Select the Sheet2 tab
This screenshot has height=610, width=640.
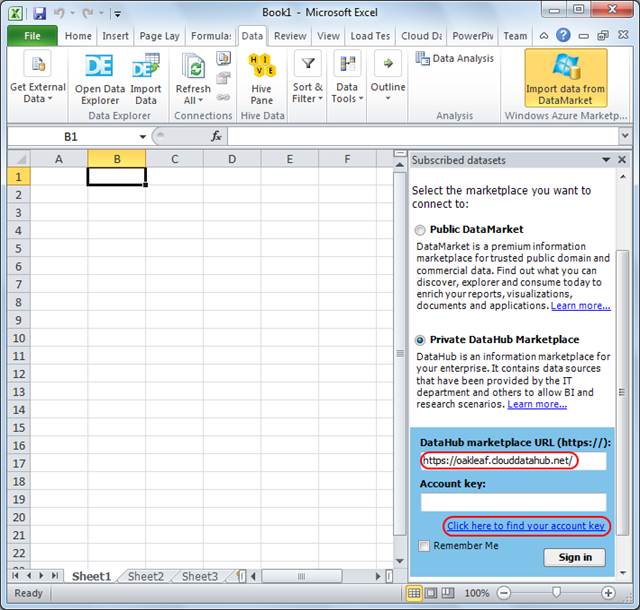click(x=146, y=576)
